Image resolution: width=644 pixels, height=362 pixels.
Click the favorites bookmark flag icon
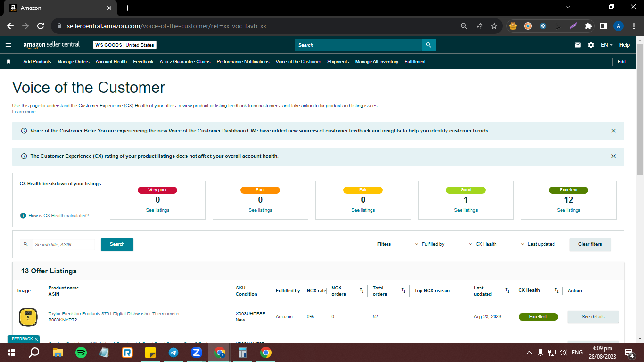8,62
